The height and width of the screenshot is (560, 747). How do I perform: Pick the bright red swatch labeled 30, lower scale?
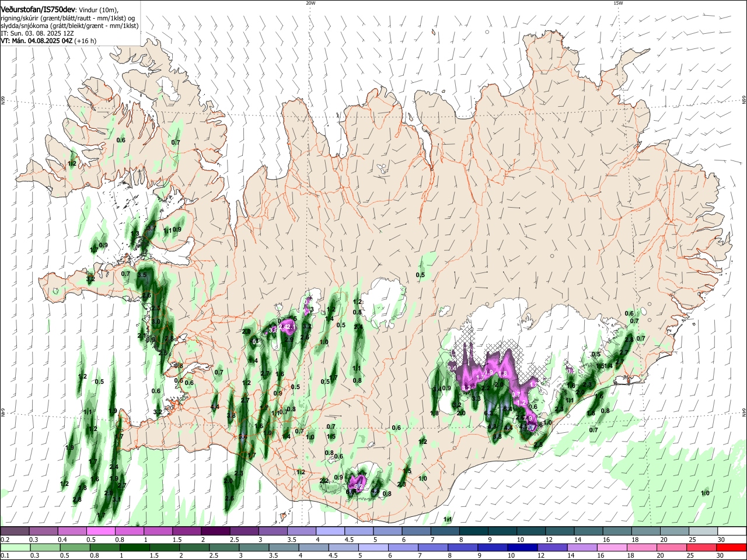tap(731, 547)
